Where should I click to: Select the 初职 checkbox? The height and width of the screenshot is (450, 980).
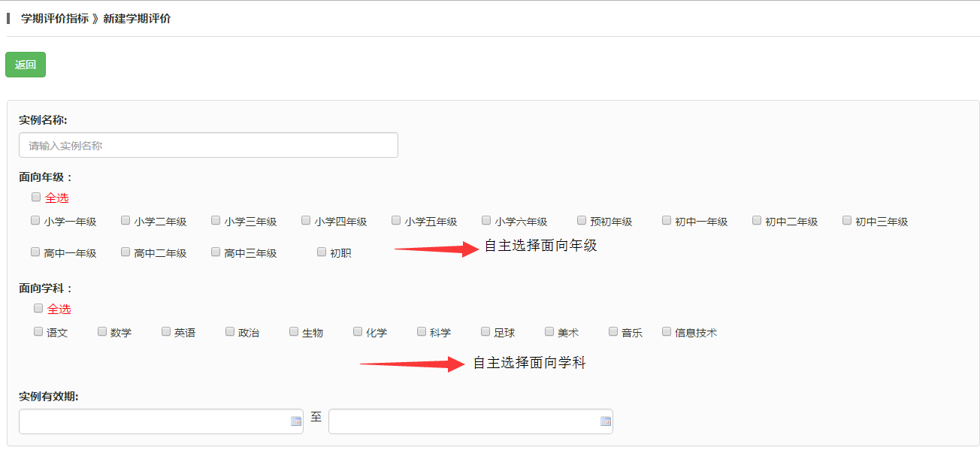322,252
